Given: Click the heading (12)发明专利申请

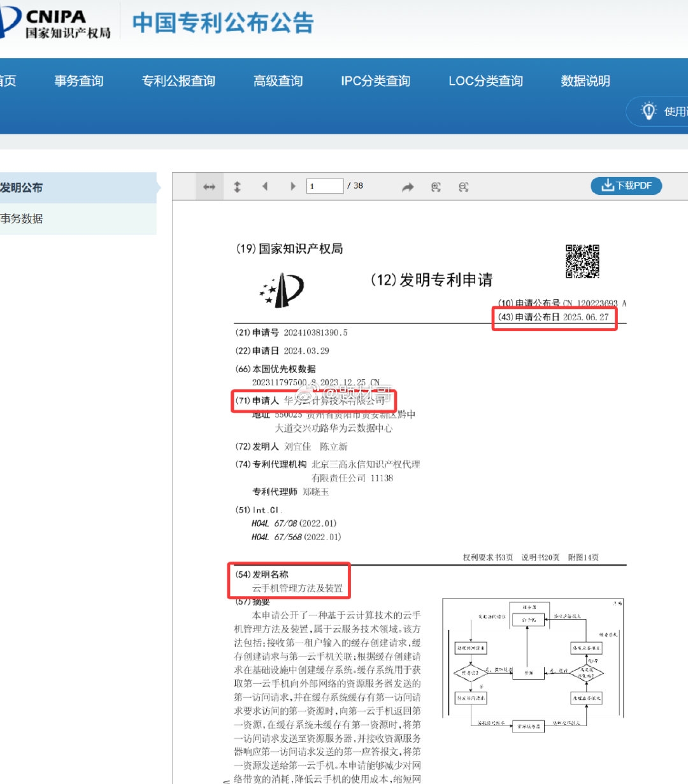Looking at the screenshot, I should pos(432,280).
